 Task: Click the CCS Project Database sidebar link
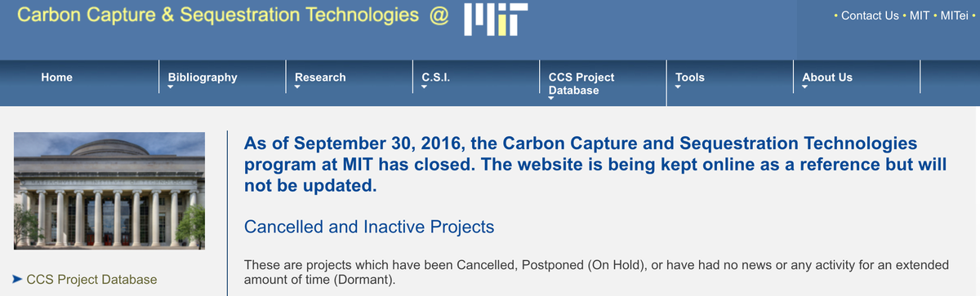(x=91, y=280)
